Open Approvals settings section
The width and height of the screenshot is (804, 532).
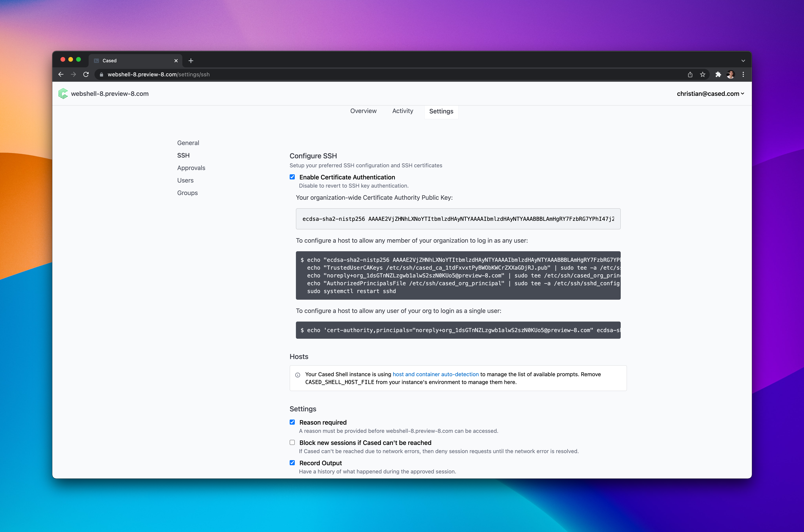coord(191,168)
